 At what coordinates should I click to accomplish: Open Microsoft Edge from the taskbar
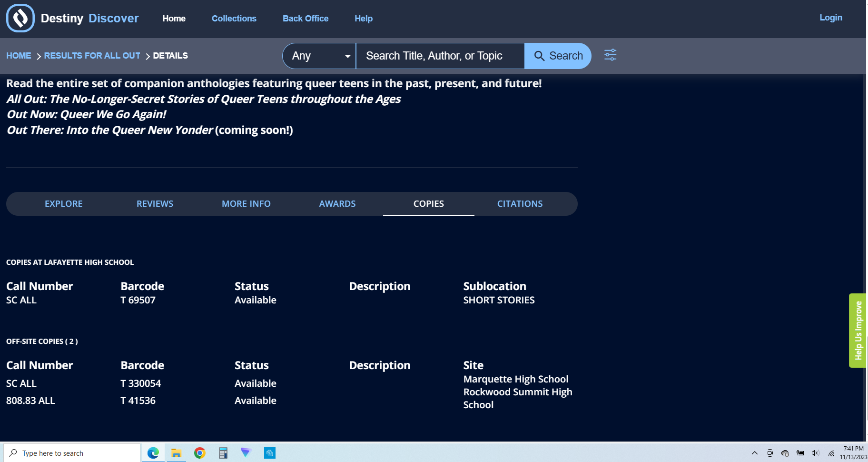tap(153, 453)
